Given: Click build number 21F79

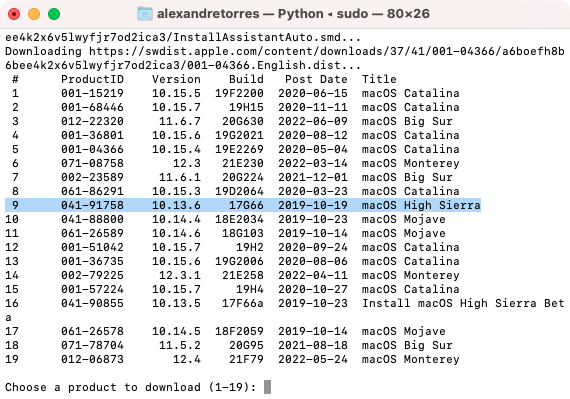Looking at the screenshot, I should [x=246, y=359].
